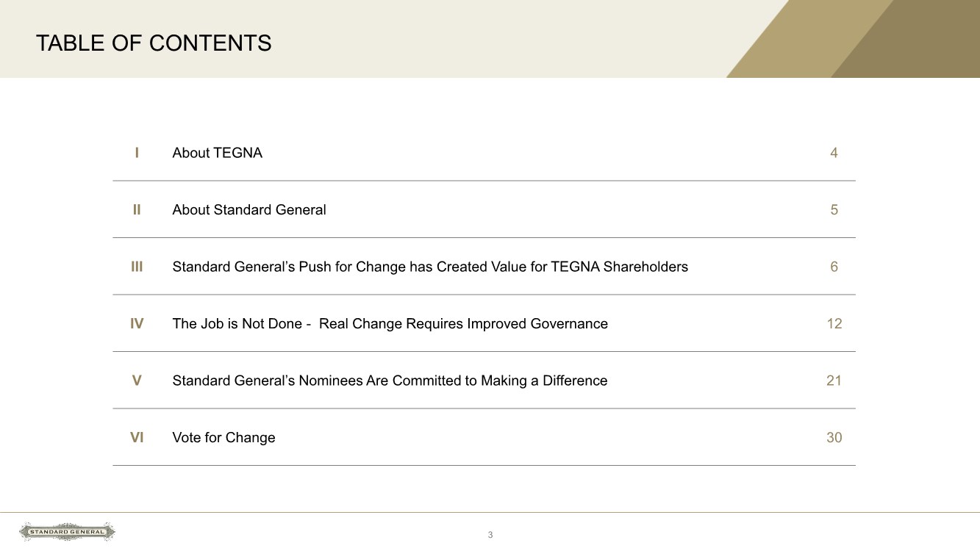
Task: Select "Standard General's Push for Change" entry
Action: click(x=429, y=267)
